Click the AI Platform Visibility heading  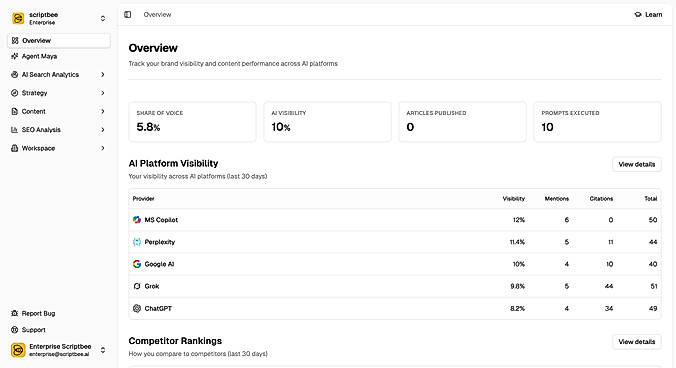pos(173,163)
